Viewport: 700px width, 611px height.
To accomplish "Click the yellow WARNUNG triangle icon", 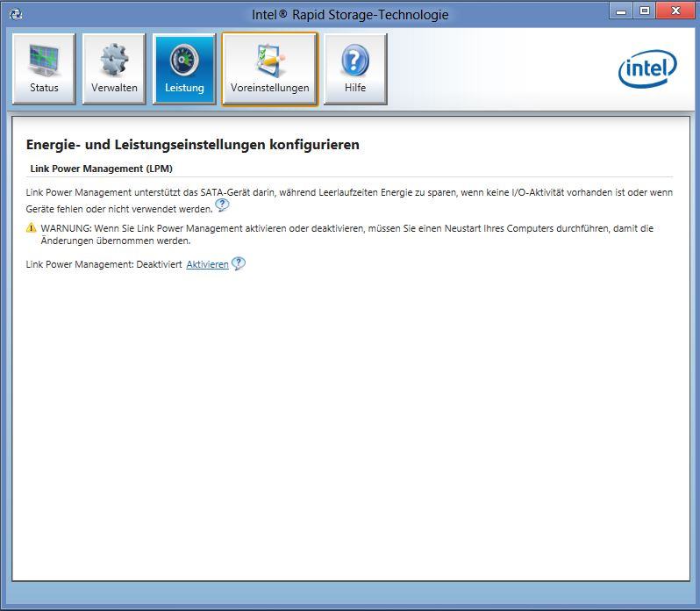I will [x=32, y=227].
